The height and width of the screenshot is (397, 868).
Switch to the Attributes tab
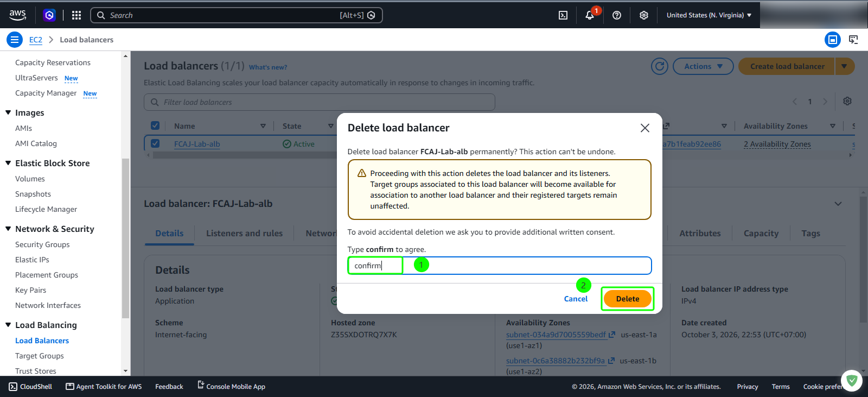point(700,234)
